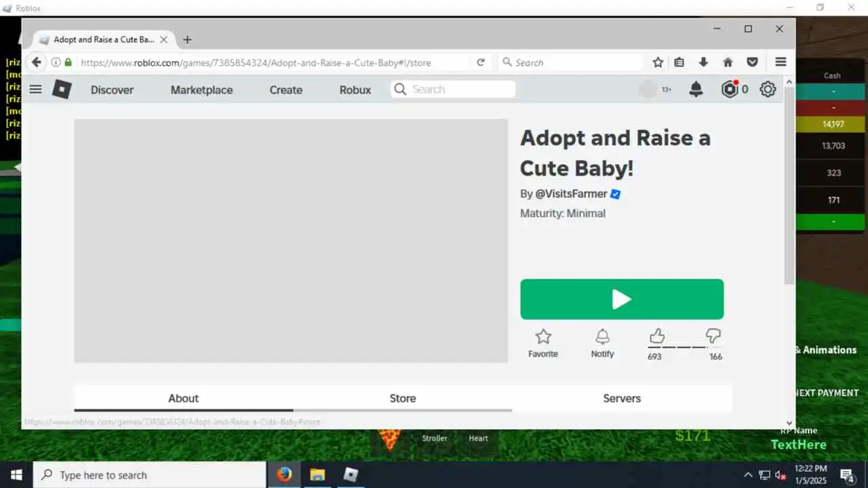Switch to Firefox in the taskbar
Screen dimensions: 868x488
(284, 474)
